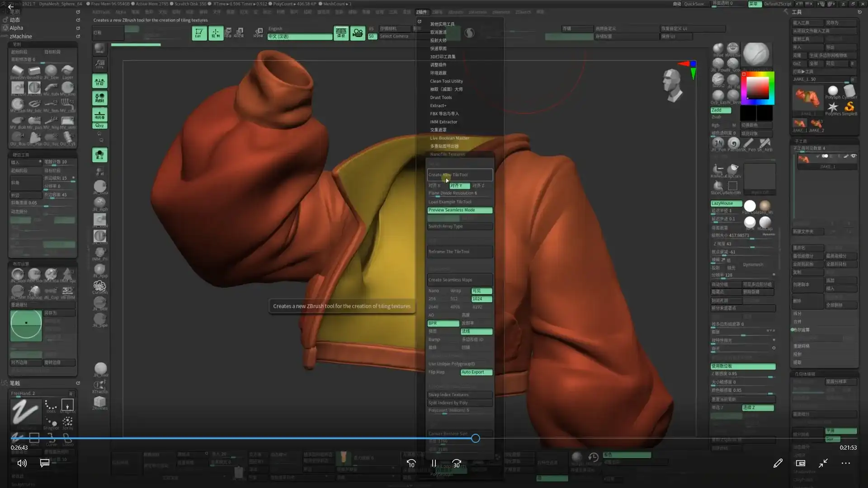Open the Clean Tool Utility entry
Image resolution: width=868 pixels, height=488 pixels.
click(x=446, y=81)
